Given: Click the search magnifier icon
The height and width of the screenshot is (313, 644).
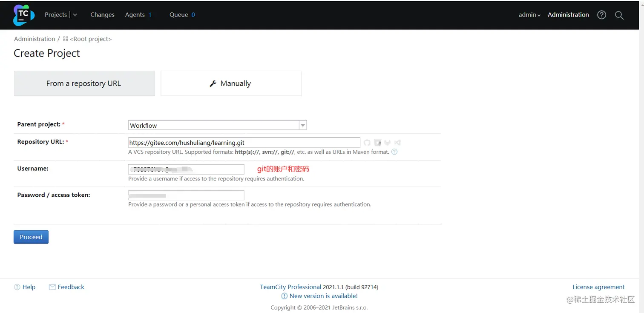Looking at the screenshot, I should tap(619, 15).
